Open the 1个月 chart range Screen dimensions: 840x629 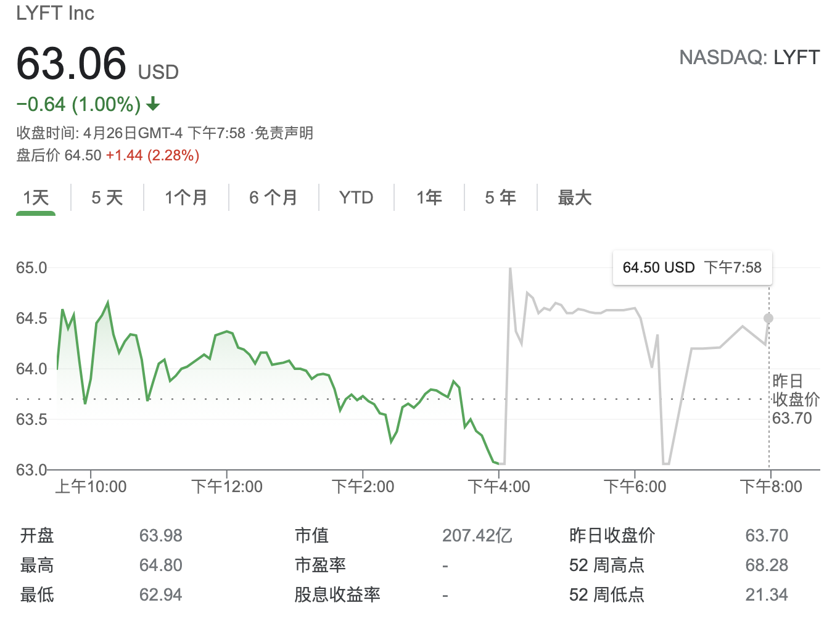point(186,198)
